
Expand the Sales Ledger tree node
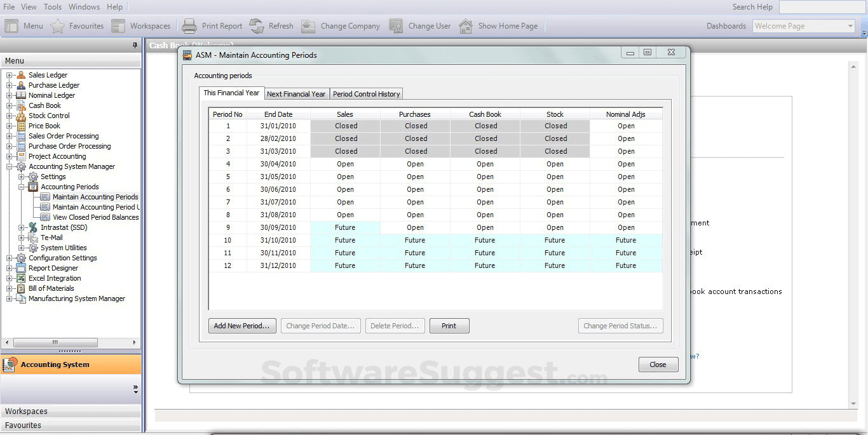coord(10,75)
